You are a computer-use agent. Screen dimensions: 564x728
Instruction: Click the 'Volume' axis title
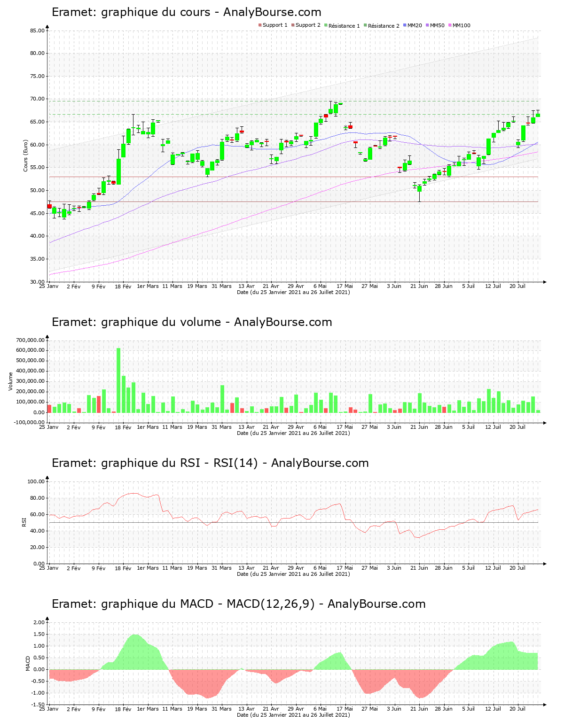(x=11, y=381)
